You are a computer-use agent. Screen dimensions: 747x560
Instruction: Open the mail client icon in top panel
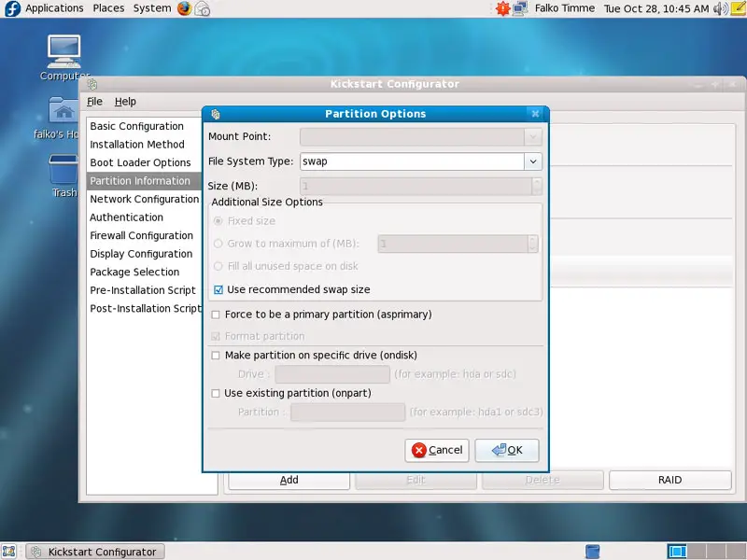tap(203, 8)
